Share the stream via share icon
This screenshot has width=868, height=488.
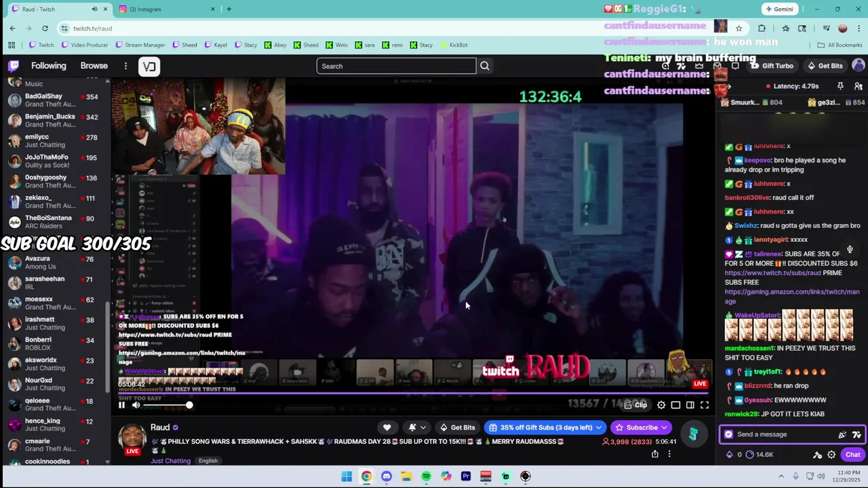654,454
